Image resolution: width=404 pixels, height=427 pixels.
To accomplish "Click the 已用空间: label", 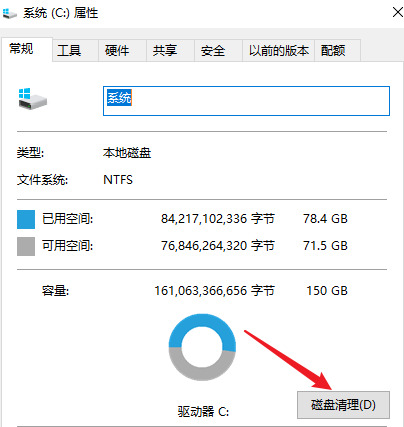I will pyautogui.click(x=67, y=219).
